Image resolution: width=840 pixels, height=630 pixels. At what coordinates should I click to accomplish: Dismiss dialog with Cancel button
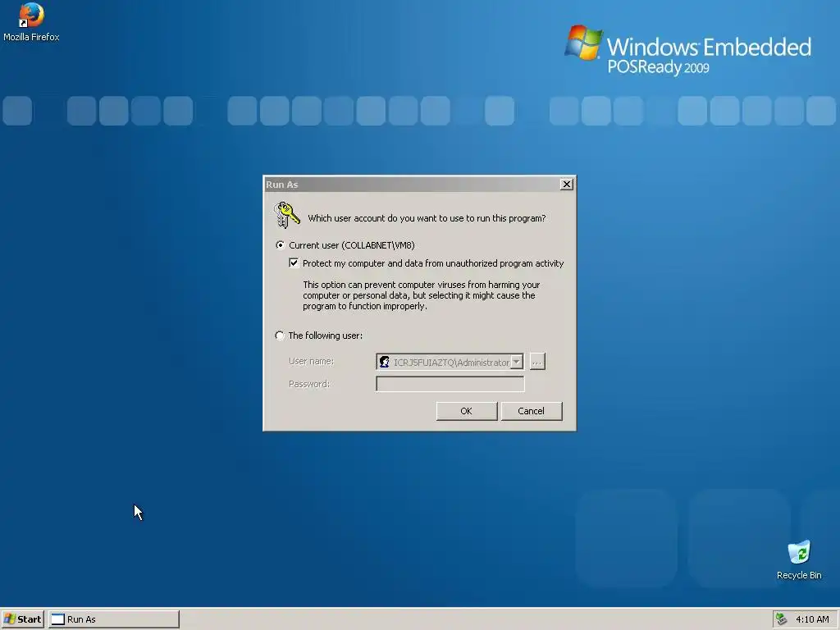click(x=532, y=411)
